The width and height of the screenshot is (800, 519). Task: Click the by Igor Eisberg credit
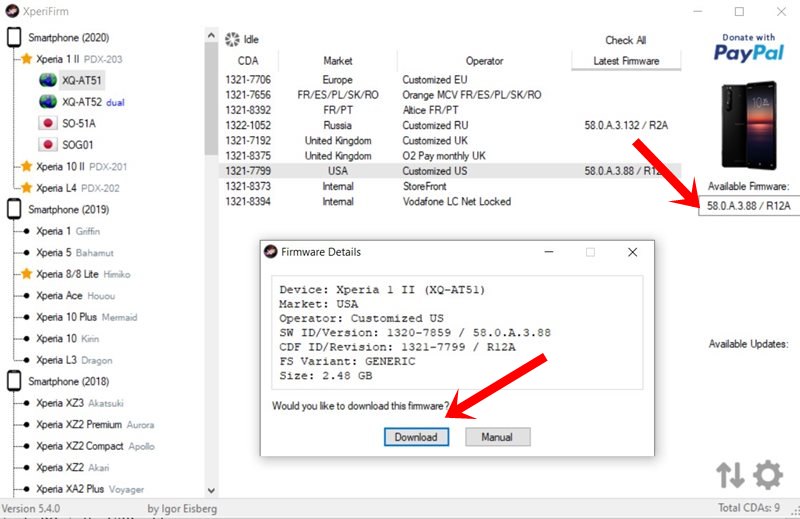pos(182,509)
